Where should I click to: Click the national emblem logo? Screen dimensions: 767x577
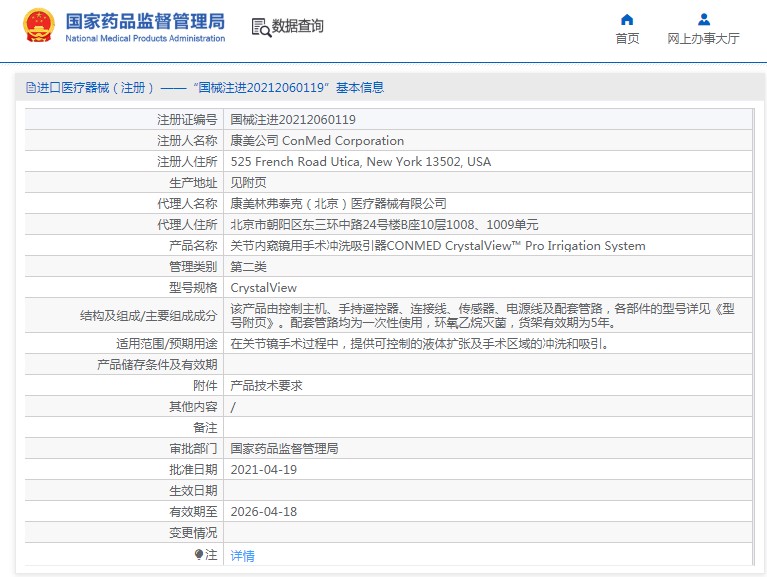pos(39,26)
